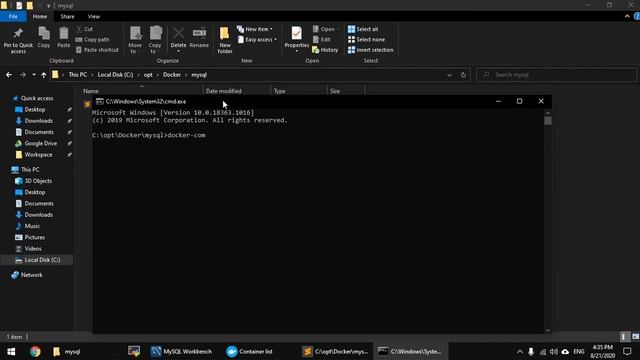Open notification center icon
Image resolution: width=640 pixels, height=360 pixels.
click(x=627, y=351)
